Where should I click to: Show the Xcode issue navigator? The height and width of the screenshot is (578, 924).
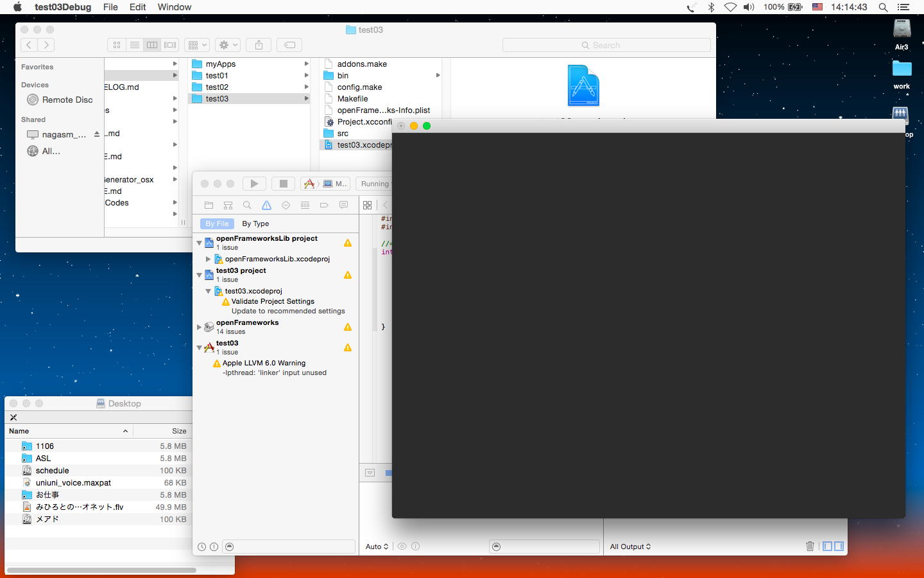tap(266, 205)
